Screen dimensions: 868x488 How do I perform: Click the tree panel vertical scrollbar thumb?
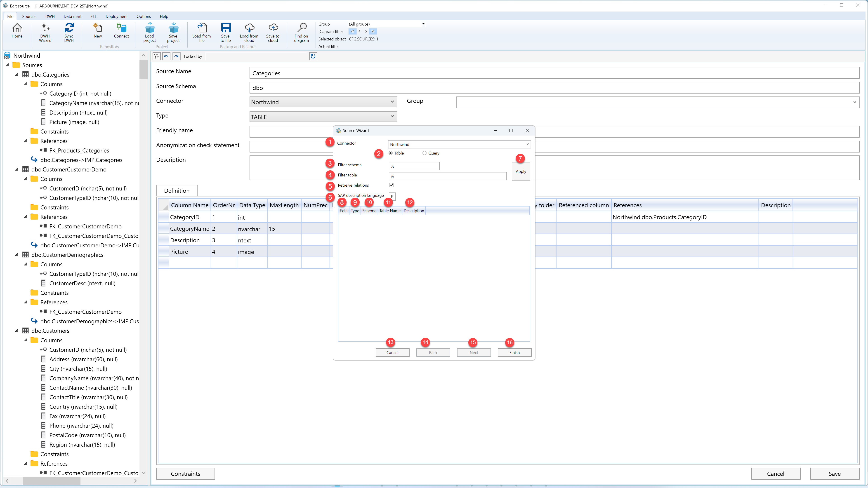click(x=144, y=69)
